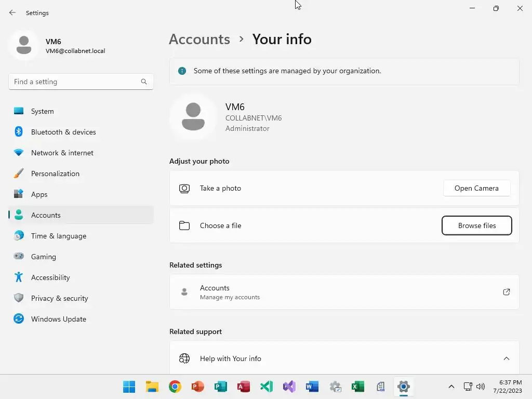
Task: Click the Personalization paintbrush icon
Action: (19, 174)
